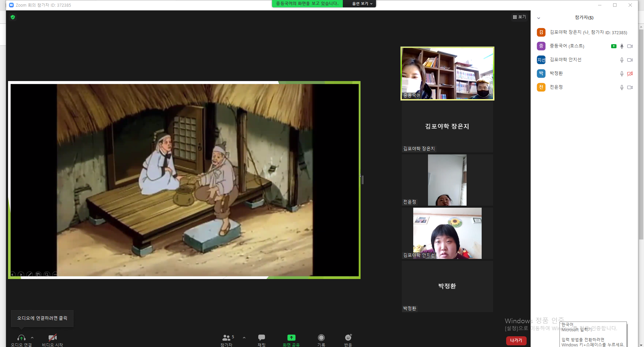Click the 김포야학 안지선 name in participants list
Image resolution: width=644 pixels, height=347 pixels.
tap(566, 60)
